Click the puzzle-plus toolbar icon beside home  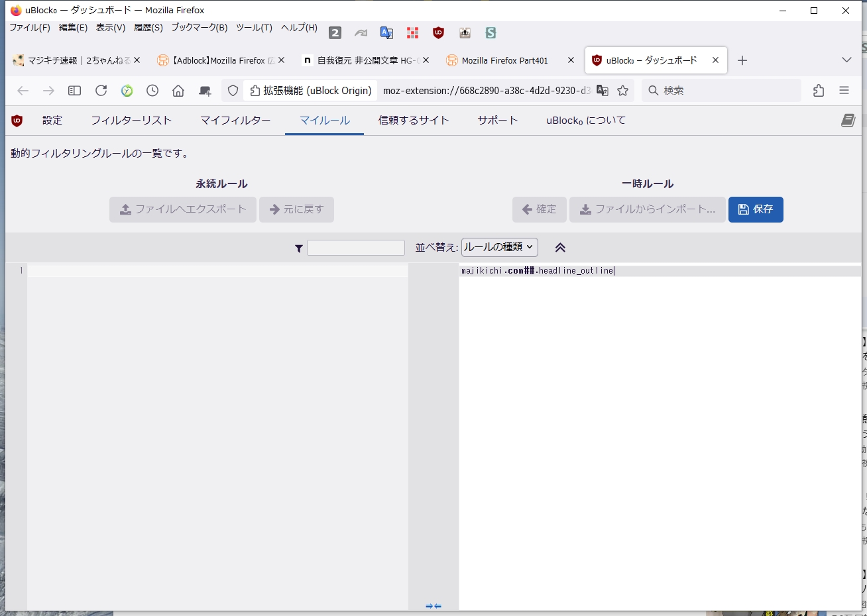click(x=205, y=91)
